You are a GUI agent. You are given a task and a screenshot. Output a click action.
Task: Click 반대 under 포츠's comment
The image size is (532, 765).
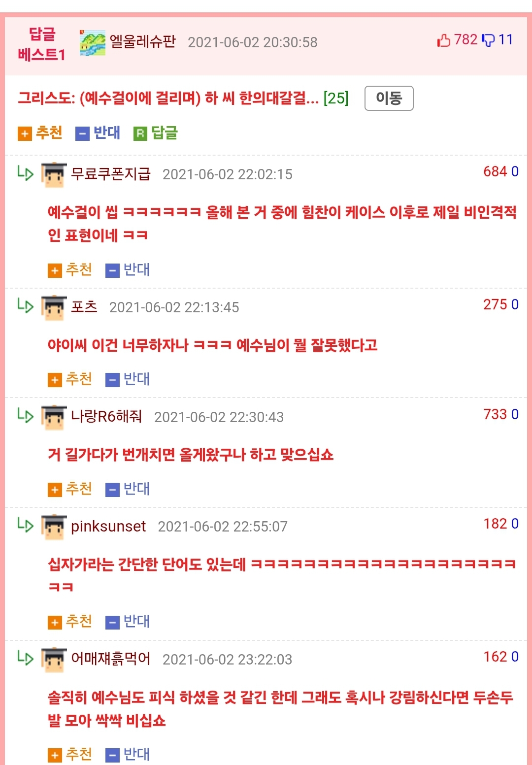coord(128,379)
